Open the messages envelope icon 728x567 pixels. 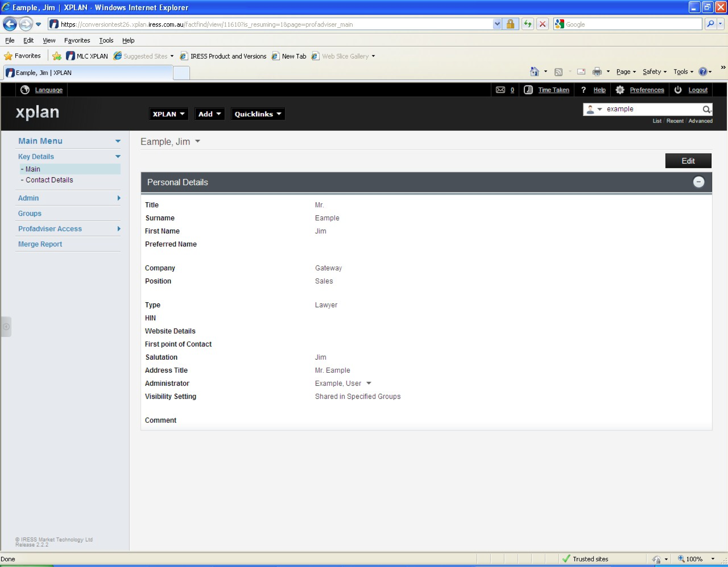pyautogui.click(x=500, y=90)
